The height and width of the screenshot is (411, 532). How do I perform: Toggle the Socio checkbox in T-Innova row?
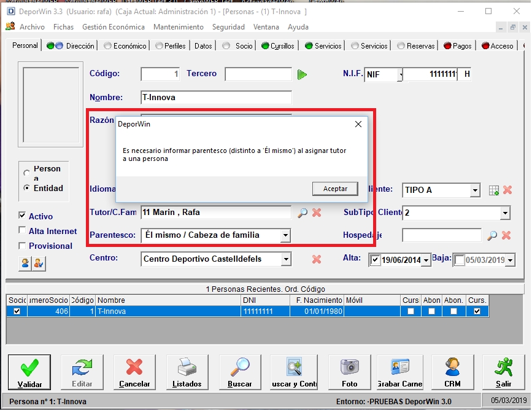[x=17, y=311]
